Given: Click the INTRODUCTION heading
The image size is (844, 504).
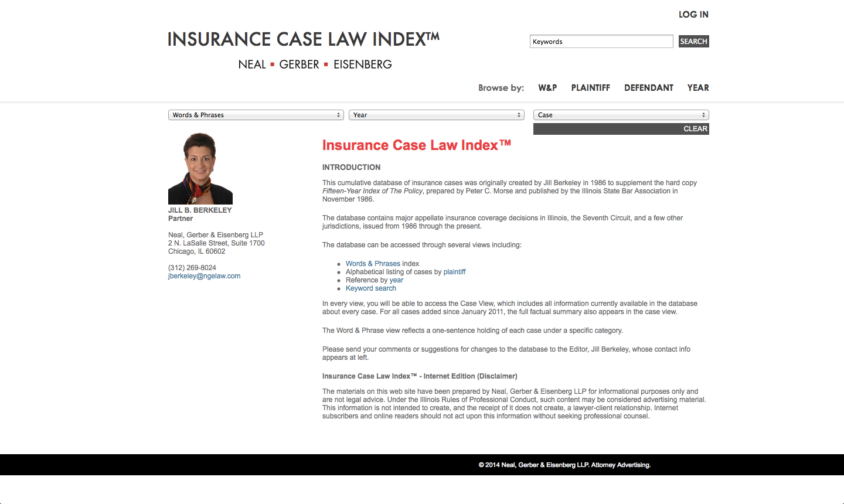Looking at the screenshot, I should coord(351,167).
